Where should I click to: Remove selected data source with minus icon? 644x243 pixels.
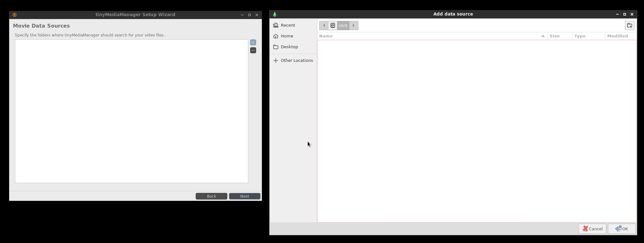(x=253, y=50)
